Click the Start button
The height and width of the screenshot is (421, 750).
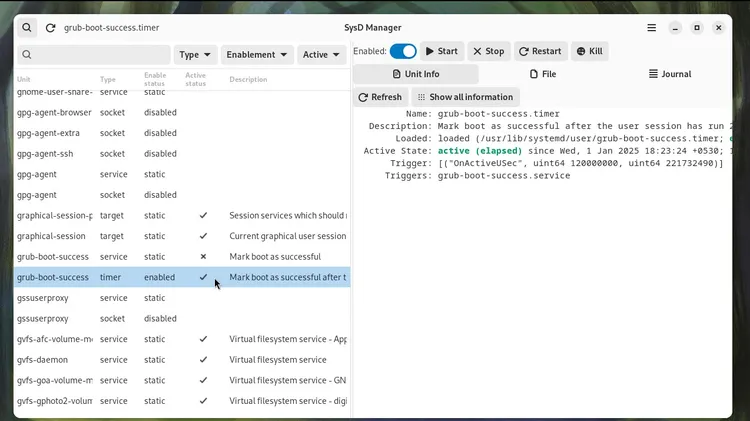pos(442,51)
